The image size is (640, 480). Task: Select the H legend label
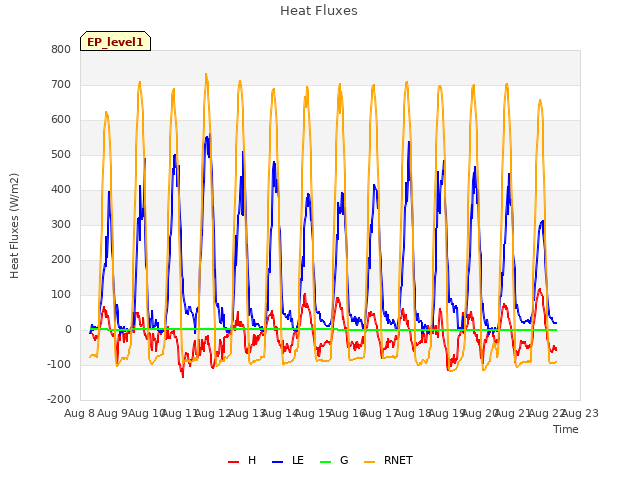point(252,460)
